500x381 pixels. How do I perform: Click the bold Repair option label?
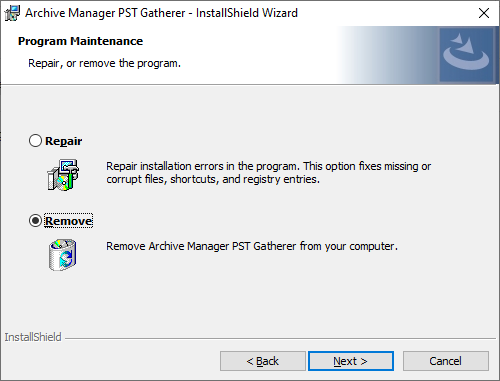63,141
